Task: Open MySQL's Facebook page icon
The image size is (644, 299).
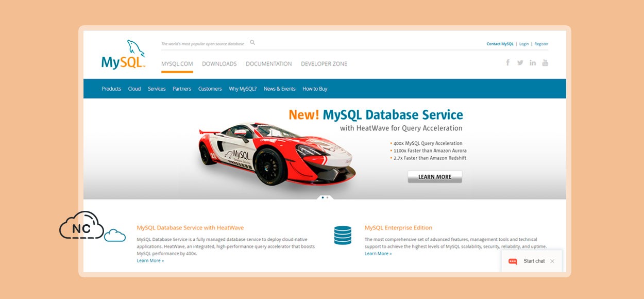Action: [507, 62]
